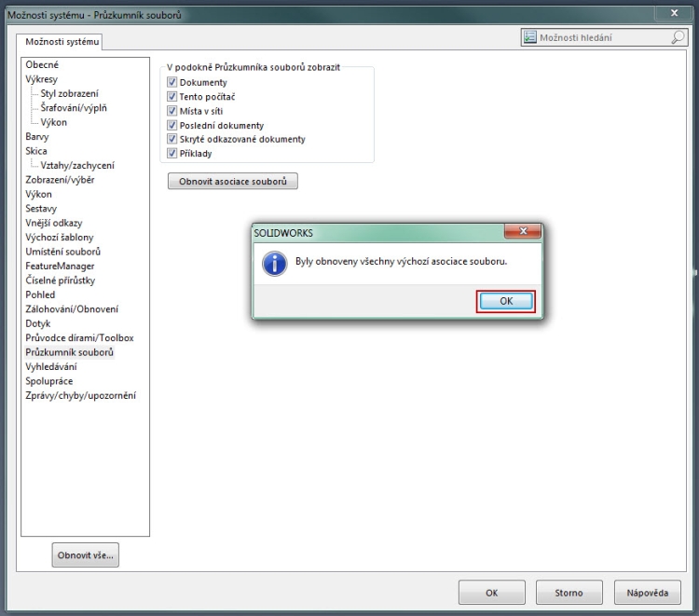Select Zobrazení/výběr option
The height and width of the screenshot is (616, 699).
(60, 180)
